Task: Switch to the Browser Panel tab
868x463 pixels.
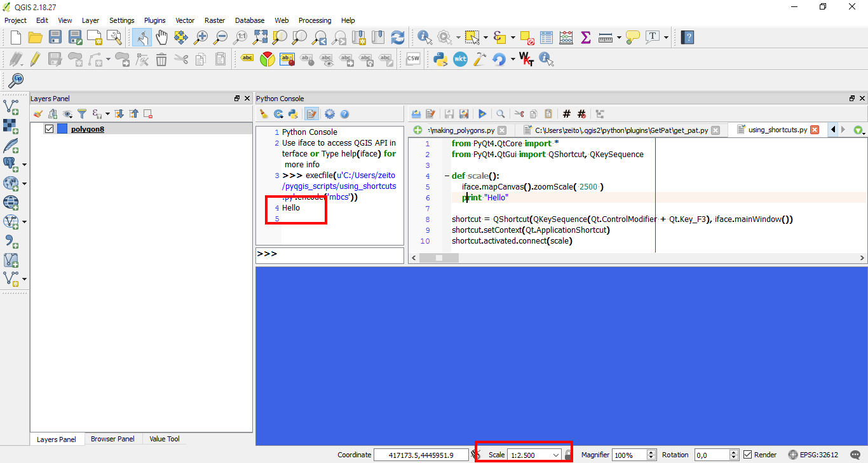Action: click(112, 439)
